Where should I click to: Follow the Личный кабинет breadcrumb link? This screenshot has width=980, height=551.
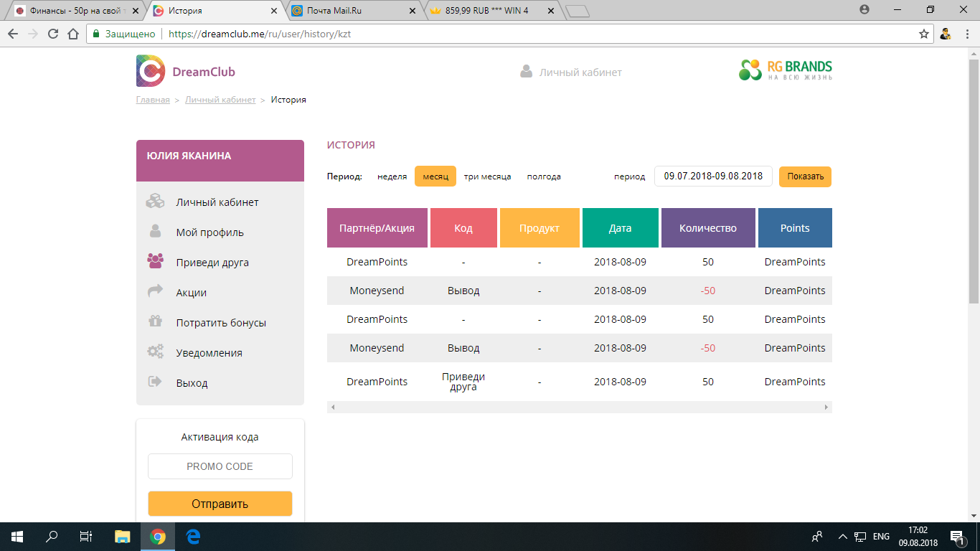[220, 100]
